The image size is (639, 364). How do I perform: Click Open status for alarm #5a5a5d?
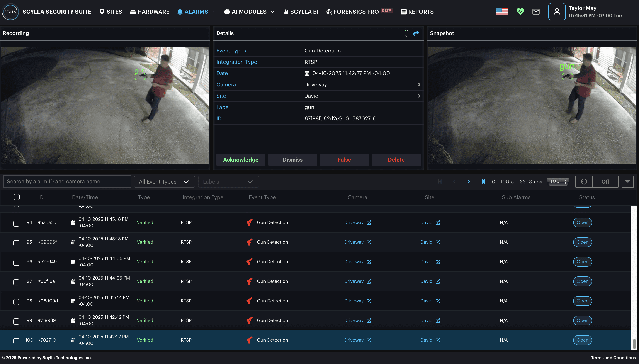(x=583, y=222)
